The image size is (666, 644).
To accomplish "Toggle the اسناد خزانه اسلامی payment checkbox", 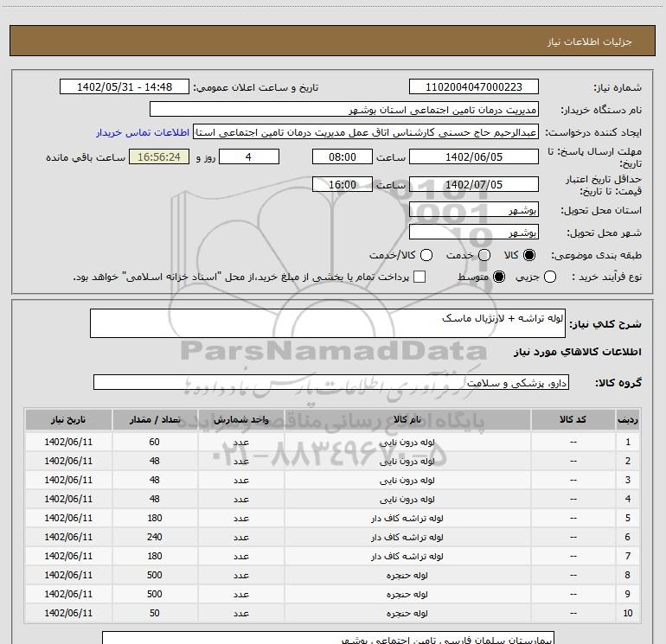I will click(419, 277).
